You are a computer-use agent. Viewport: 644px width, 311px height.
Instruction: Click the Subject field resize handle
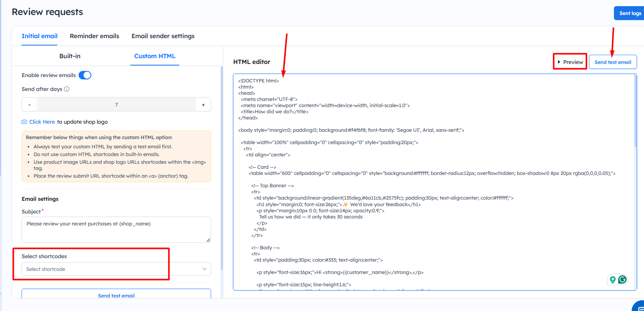[x=208, y=240]
